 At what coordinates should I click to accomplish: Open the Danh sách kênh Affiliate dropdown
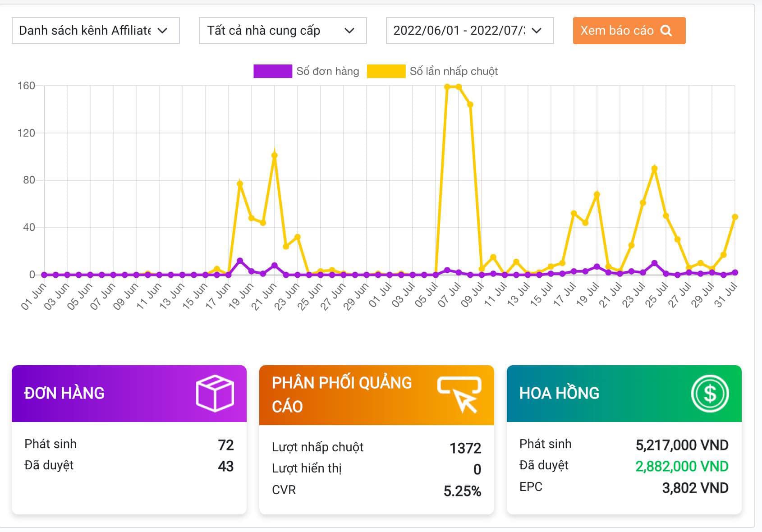96,31
